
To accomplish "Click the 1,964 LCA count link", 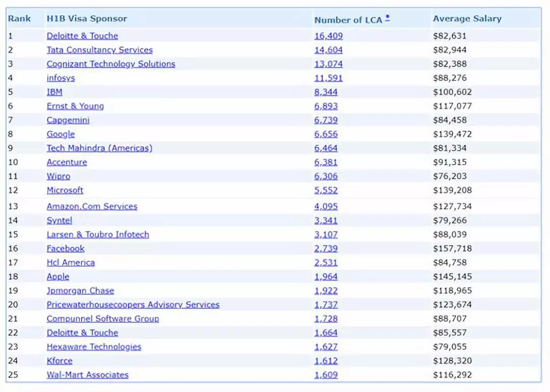I will (x=326, y=276).
